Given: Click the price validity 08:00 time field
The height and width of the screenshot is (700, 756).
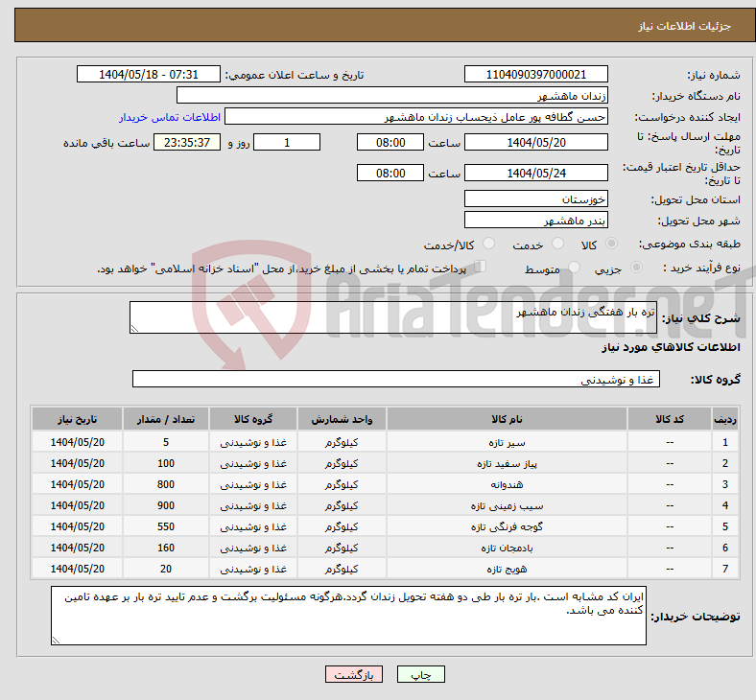Looking at the screenshot, I should [x=390, y=173].
